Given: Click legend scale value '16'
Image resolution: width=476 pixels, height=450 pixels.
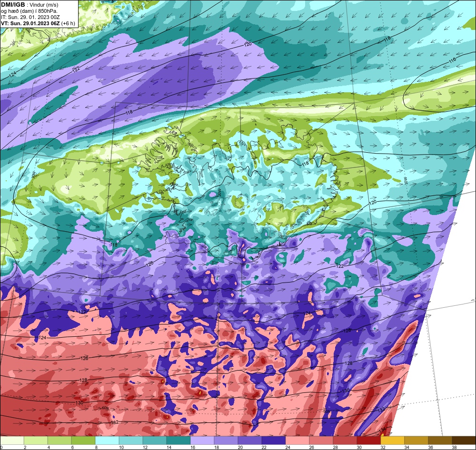Looking at the screenshot, I should point(193,447).
